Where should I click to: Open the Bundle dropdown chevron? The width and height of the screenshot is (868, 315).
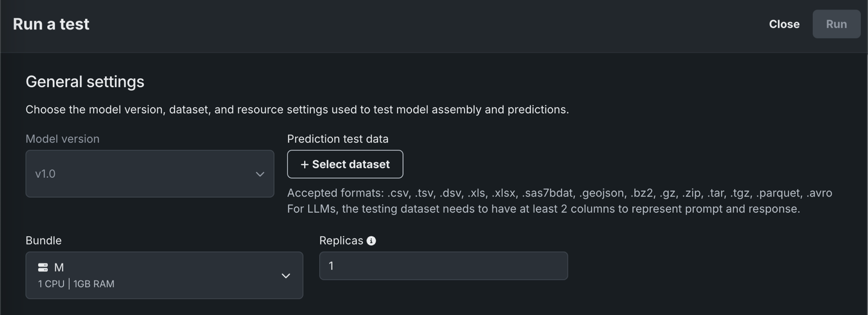coord(286,276)
